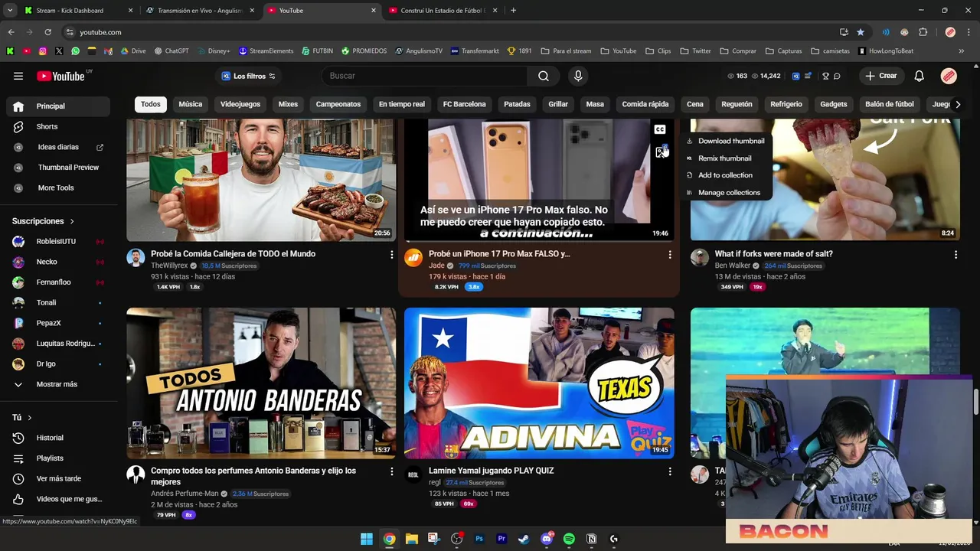Select the Música filter chip
980x551 pixels.
(191, 104)
